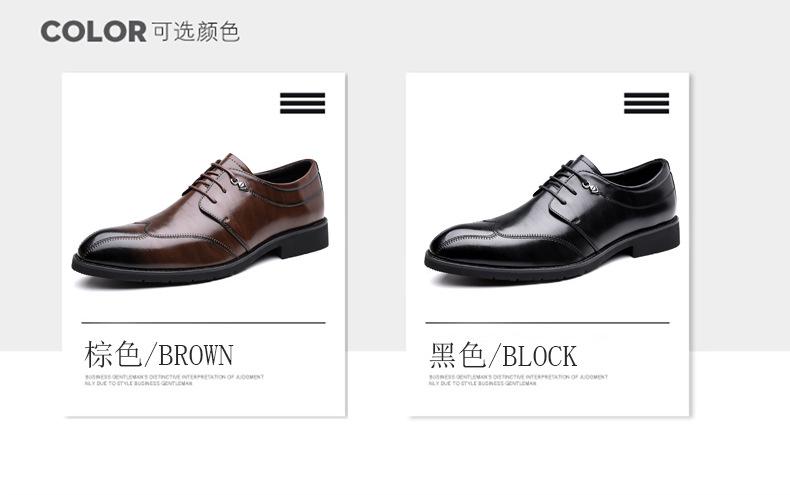The height and width of the screenshot is (495, 790).
Task: Click the metal emblem on black shoe
Action: 590,187
